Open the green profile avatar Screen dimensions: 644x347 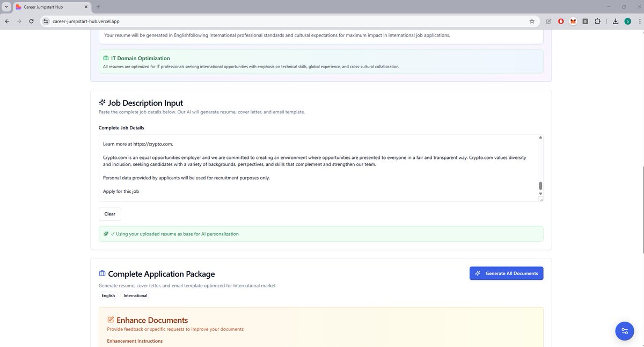[x=627, y=21]
